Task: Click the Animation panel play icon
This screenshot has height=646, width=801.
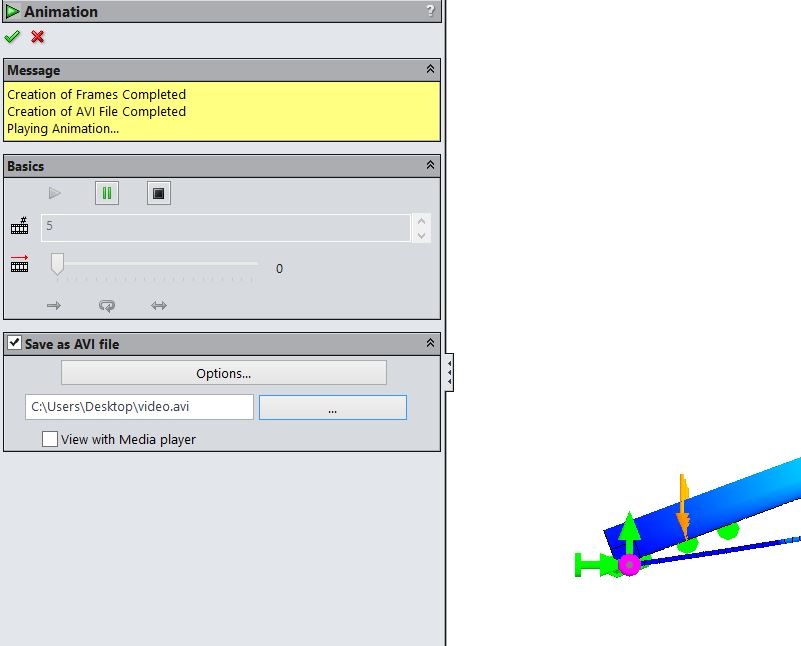Action: [12, 11]
